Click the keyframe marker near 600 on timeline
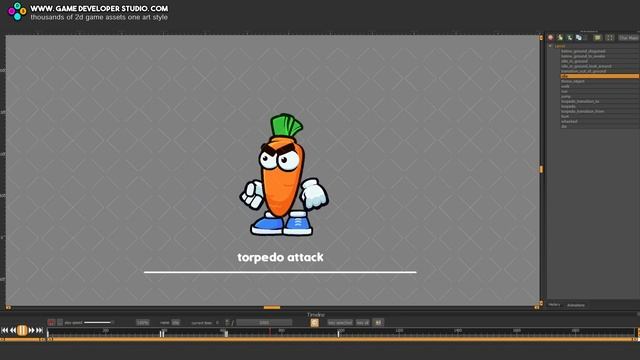 226,333
